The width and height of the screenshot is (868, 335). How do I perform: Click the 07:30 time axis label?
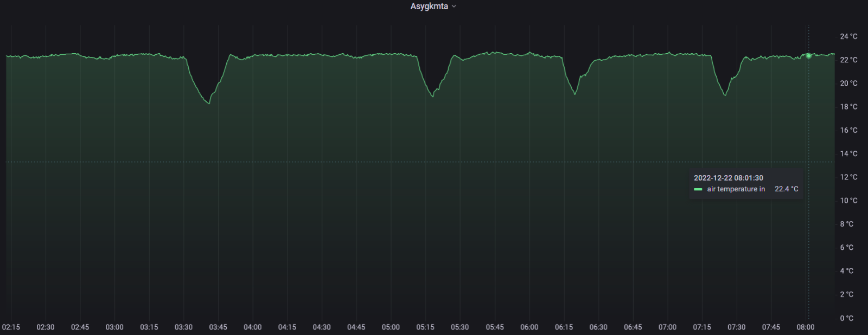pos(736,327)
